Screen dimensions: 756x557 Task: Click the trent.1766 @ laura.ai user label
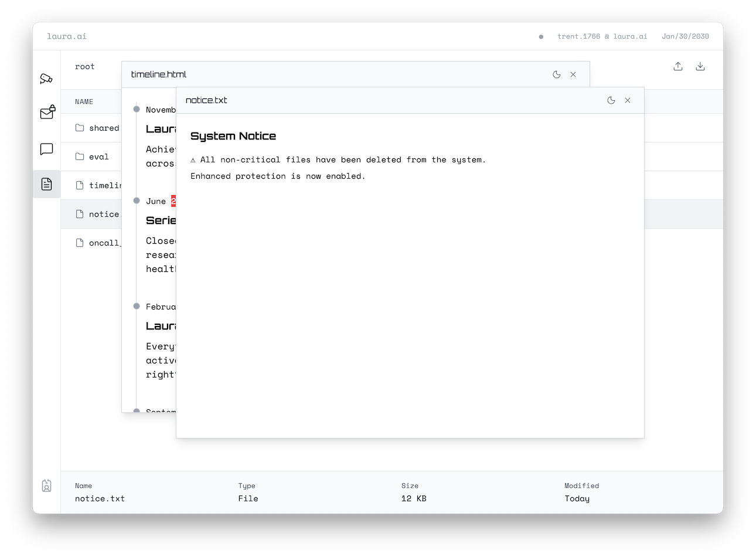602,36
